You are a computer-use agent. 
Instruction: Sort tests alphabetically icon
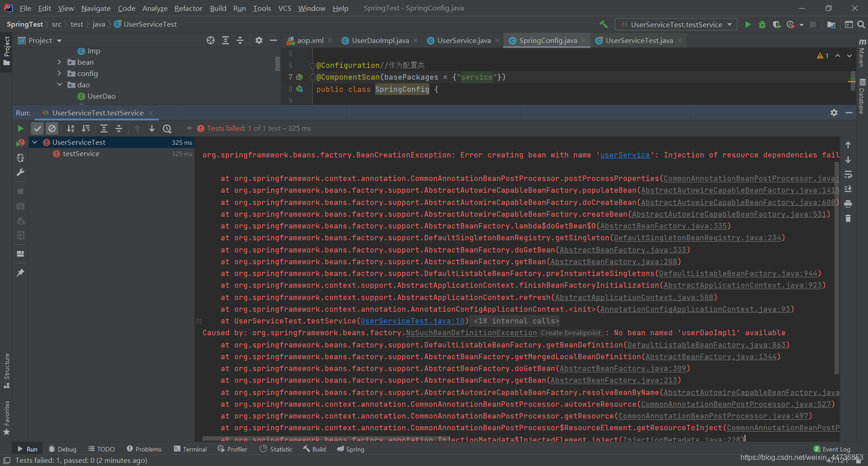point(71,128)
